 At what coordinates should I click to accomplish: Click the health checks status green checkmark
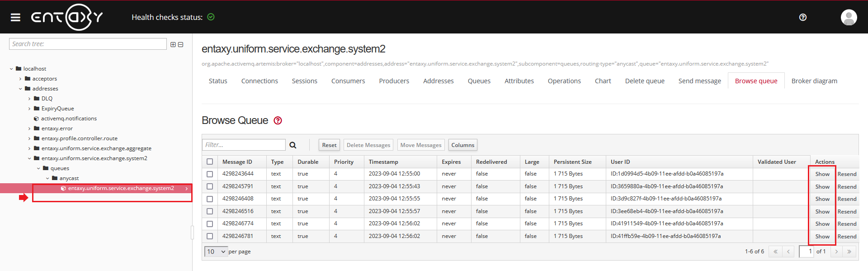[211, 17]
